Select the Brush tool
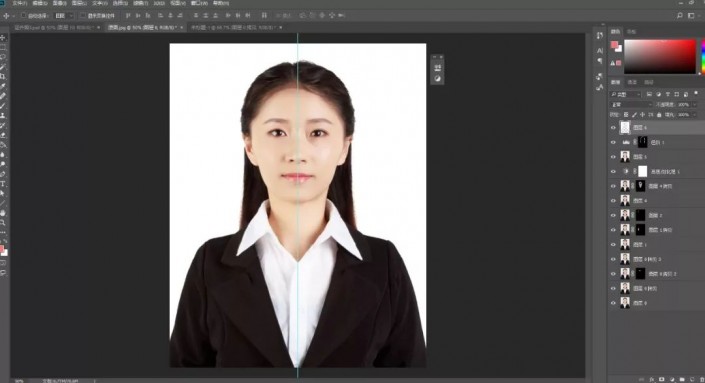705x383 pixels. tap(3, 106)
